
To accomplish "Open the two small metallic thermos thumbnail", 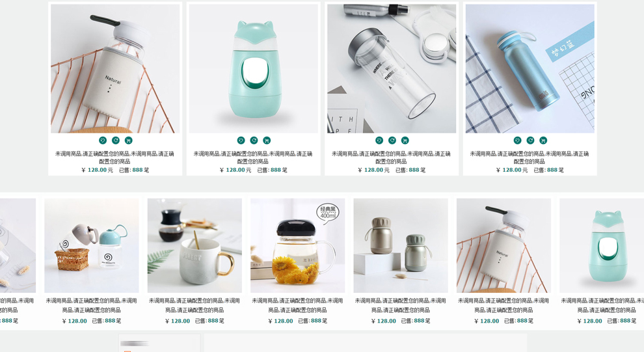I will pyautogui.click(x=401, y=246).
